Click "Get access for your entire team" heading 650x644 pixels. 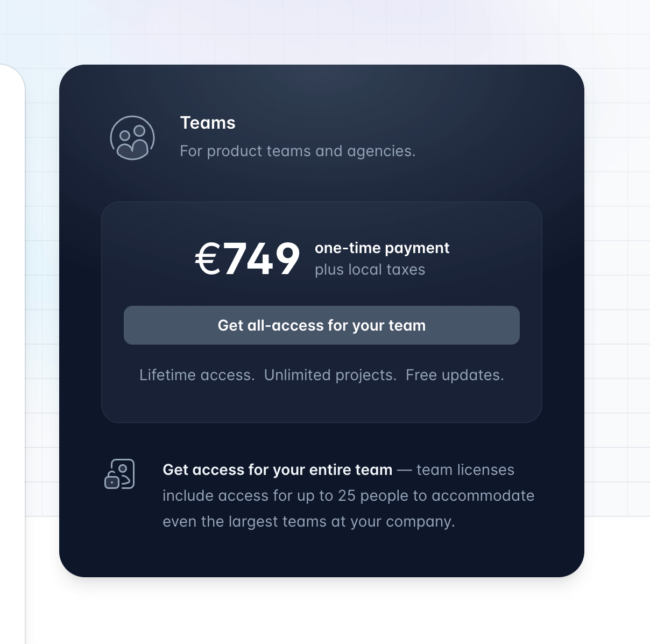tap(278, 470)
